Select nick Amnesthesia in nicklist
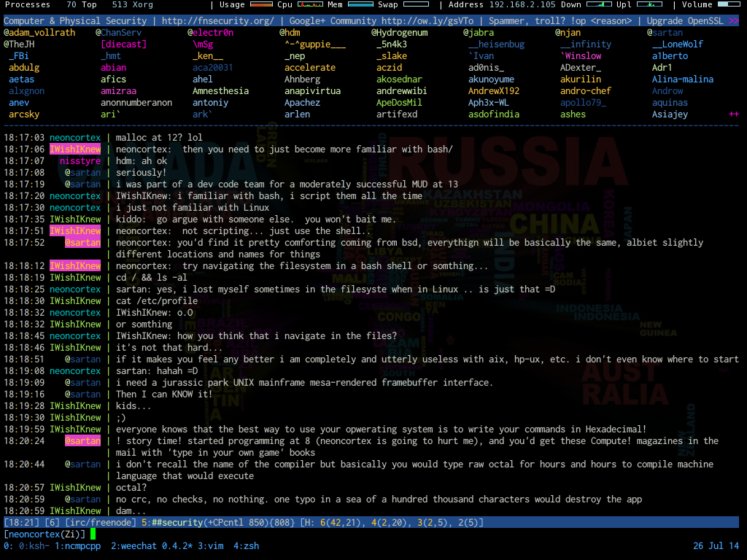Viewport: 747px width, 560px height. [x=220, y=91]
